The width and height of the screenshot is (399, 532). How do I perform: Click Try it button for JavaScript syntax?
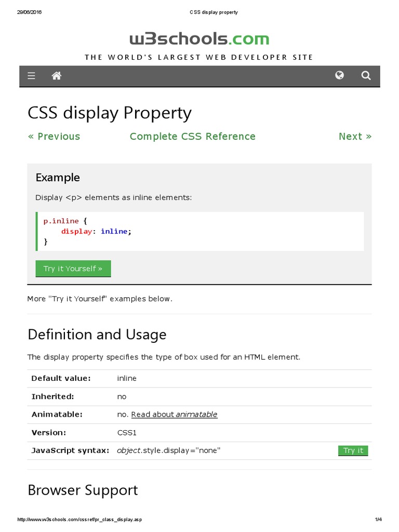pyautogui.click(x=353, y=450)
